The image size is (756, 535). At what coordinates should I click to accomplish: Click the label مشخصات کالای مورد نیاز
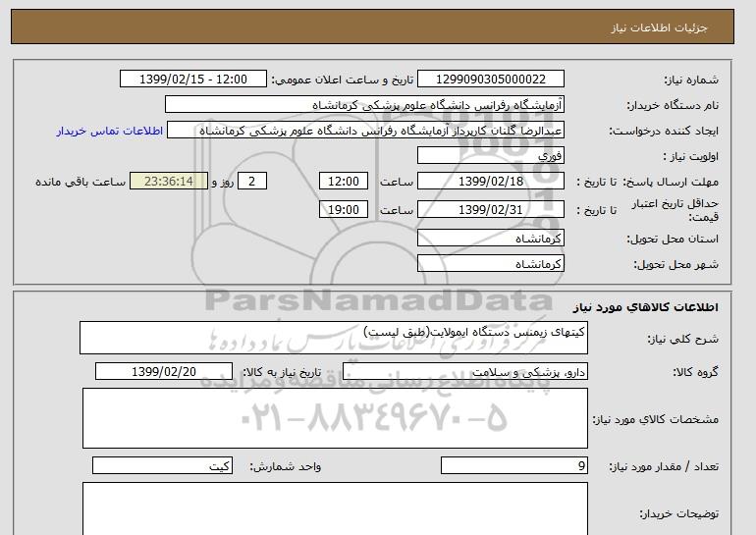(655, 419)
